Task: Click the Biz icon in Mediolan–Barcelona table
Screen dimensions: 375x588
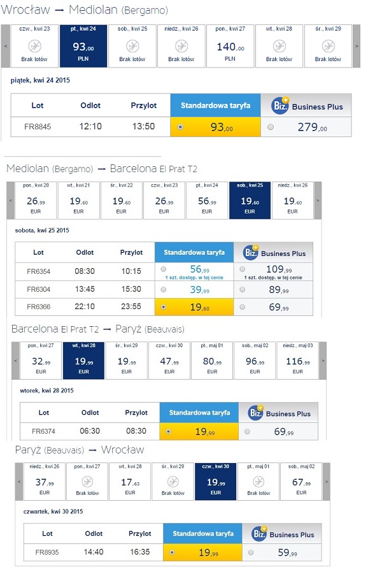Action: (x=251, y=252)
